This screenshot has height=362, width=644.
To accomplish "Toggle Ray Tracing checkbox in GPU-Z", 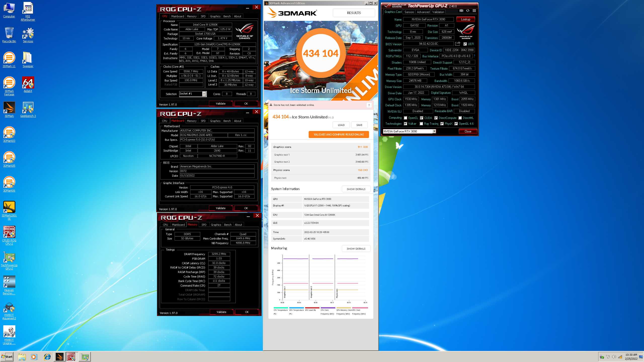I will pyautogui.click(x=421, y=123).
